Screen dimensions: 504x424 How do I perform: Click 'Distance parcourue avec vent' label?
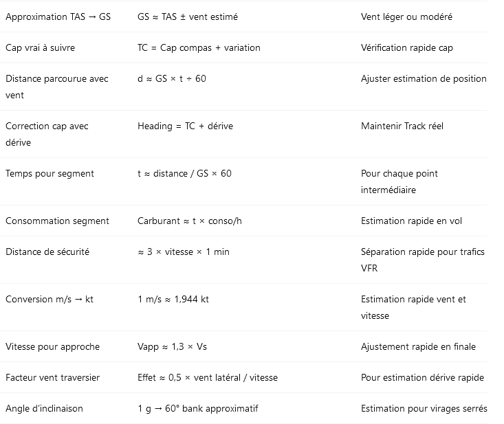[57, 87]
